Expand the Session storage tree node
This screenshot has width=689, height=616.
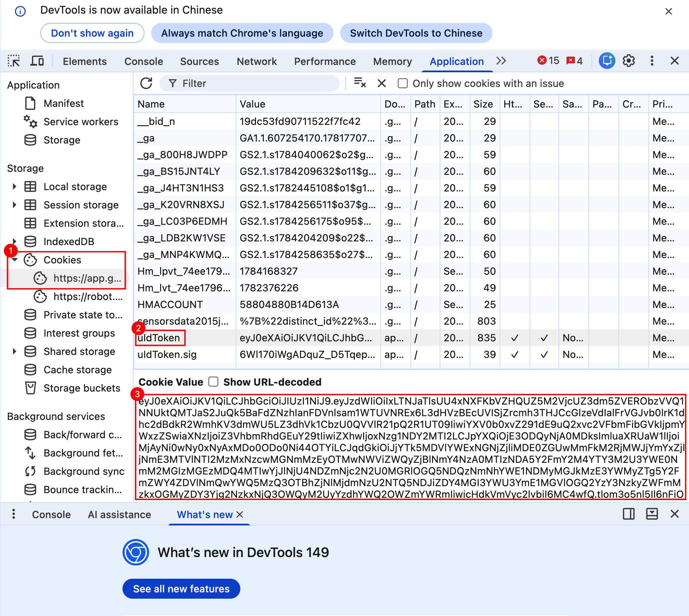(14, 205)
